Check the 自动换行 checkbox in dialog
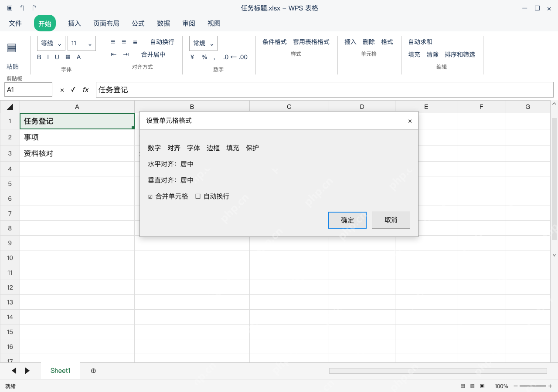The height and width of the screenshot is (392, 558). (198, 196)
